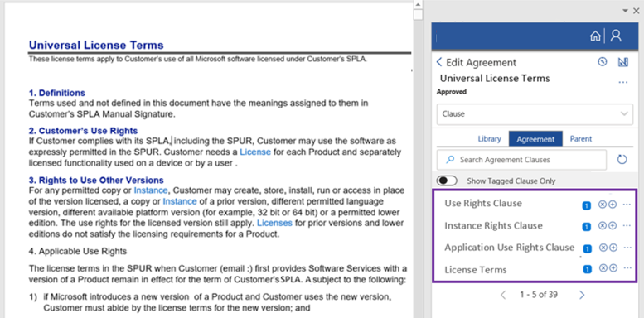Open task pane options dropdown arrow
Image resolution: width=644 pixels, height=318 pixels.
point(625,10)
